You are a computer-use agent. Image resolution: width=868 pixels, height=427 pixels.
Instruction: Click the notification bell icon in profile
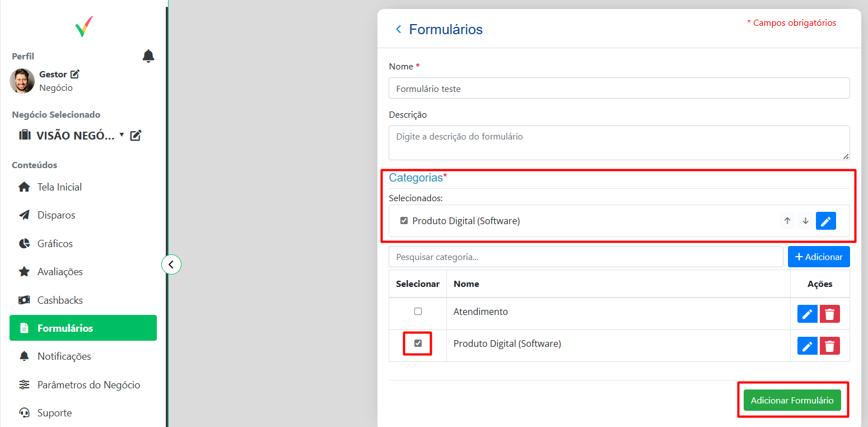click(x=148, y=56)
